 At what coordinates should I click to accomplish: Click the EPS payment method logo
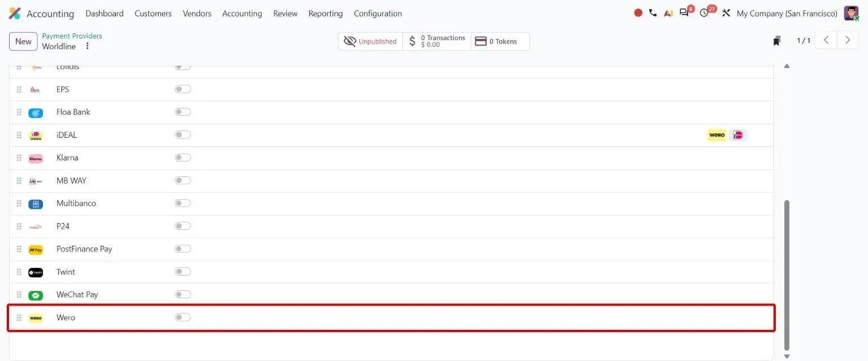click(36, 90)
